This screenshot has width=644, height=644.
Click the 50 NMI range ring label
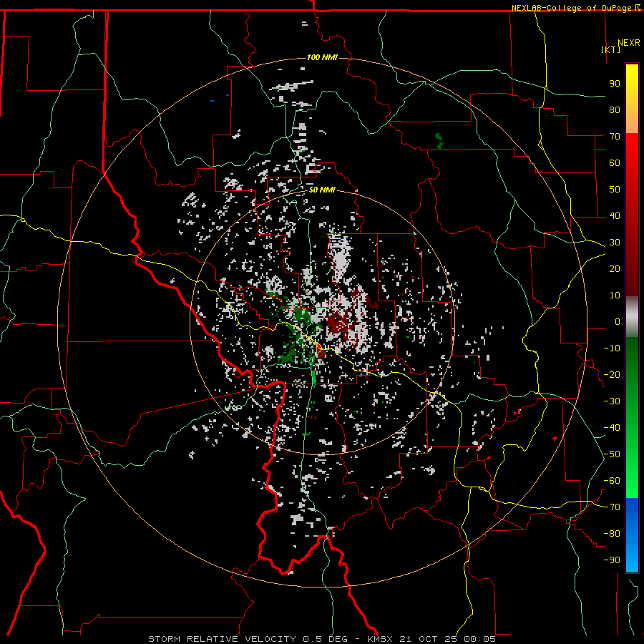[322, 190]
